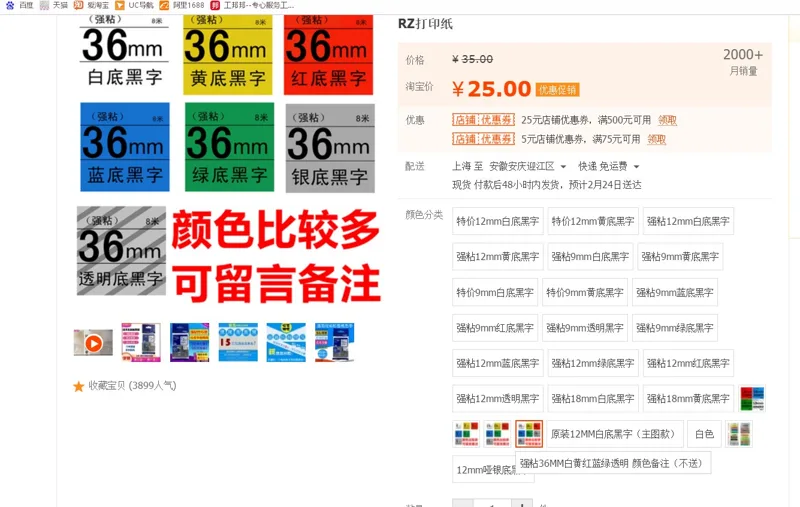Select the highlighted 36MM multicolor swatch
800x507 pixels.
529,434
